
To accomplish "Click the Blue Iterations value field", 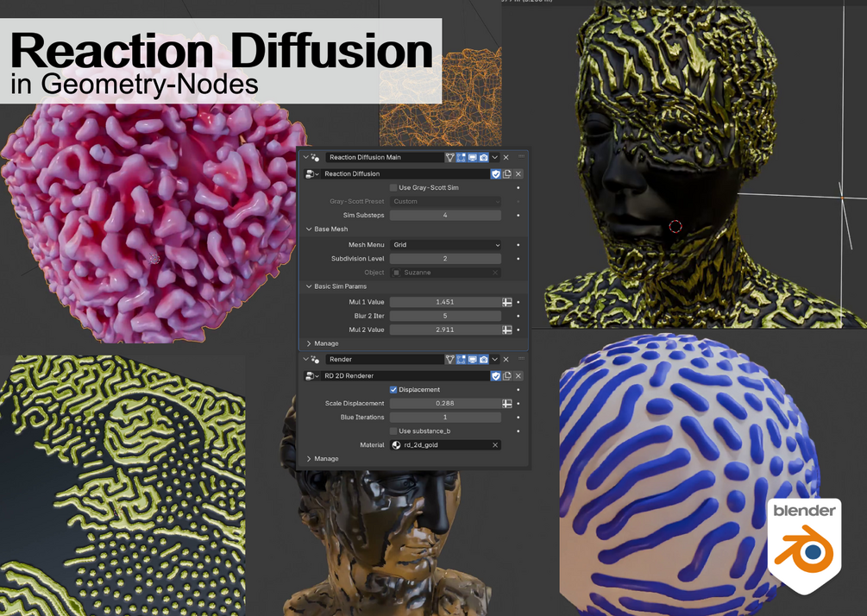I will point(445,418).
